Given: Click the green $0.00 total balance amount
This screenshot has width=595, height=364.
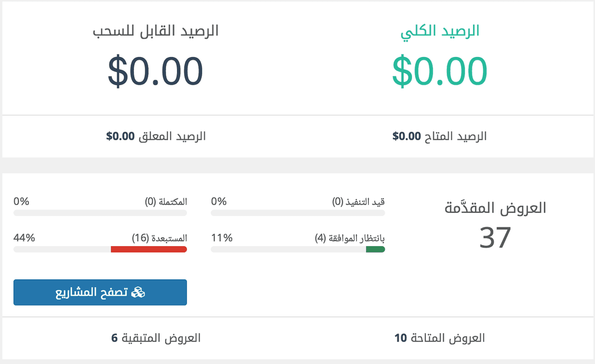Looking at the screenshot, I should [x=440, y=71].
